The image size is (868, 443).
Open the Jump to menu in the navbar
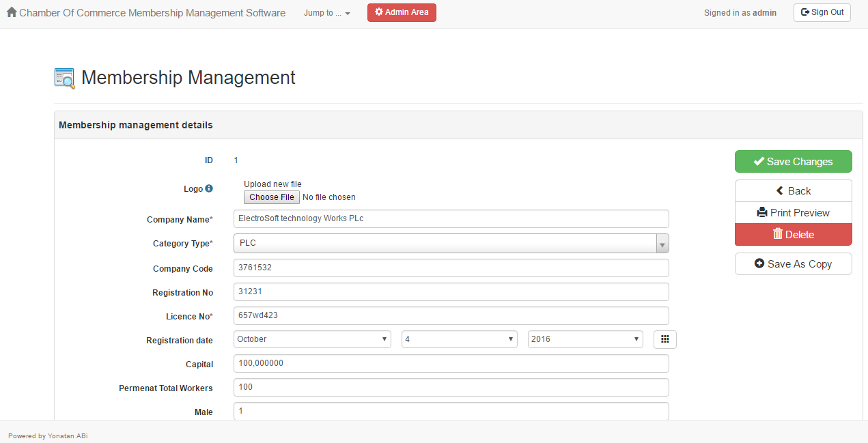(x=326, y=12)
